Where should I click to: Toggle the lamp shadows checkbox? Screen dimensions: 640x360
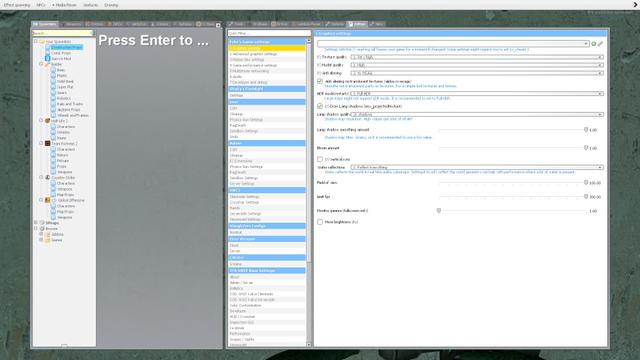(x=320, y=106)
